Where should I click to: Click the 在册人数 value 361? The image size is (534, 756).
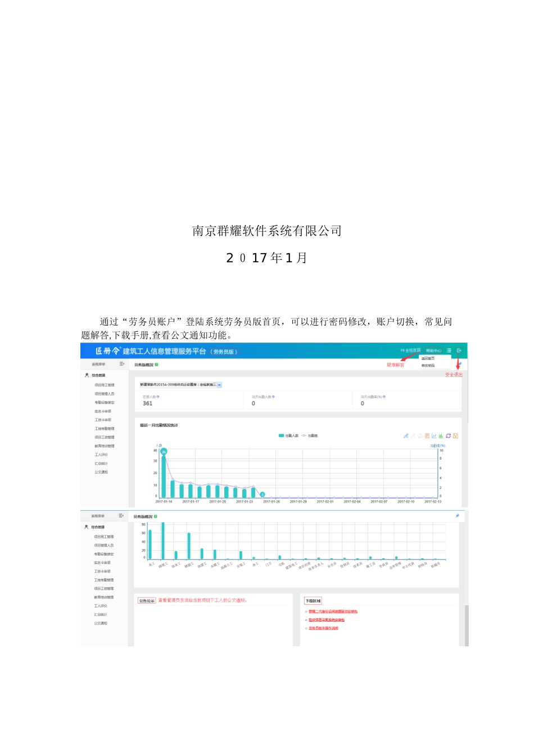click(147, 403)
